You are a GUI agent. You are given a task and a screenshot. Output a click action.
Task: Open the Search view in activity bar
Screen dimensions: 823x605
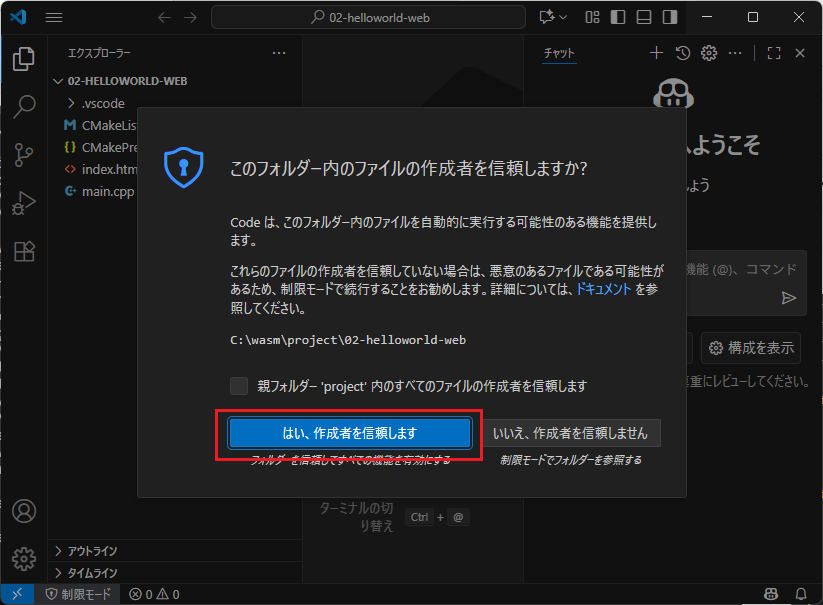click(24, 107)
